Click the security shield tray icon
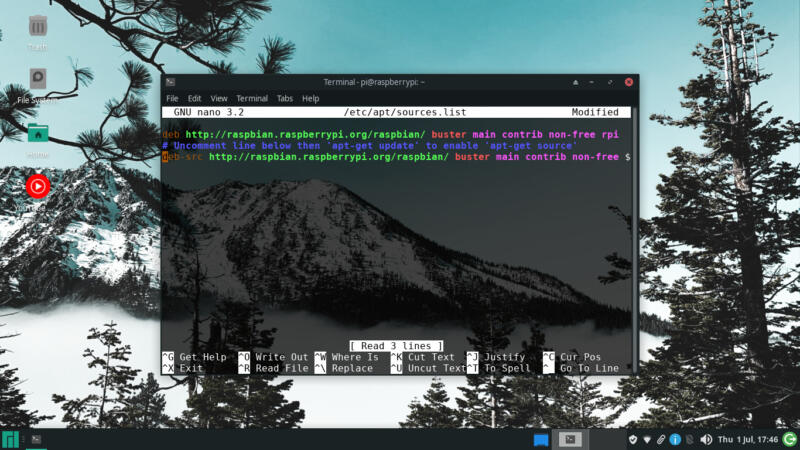This screenshot has width=800, height=450. [633, 439]
